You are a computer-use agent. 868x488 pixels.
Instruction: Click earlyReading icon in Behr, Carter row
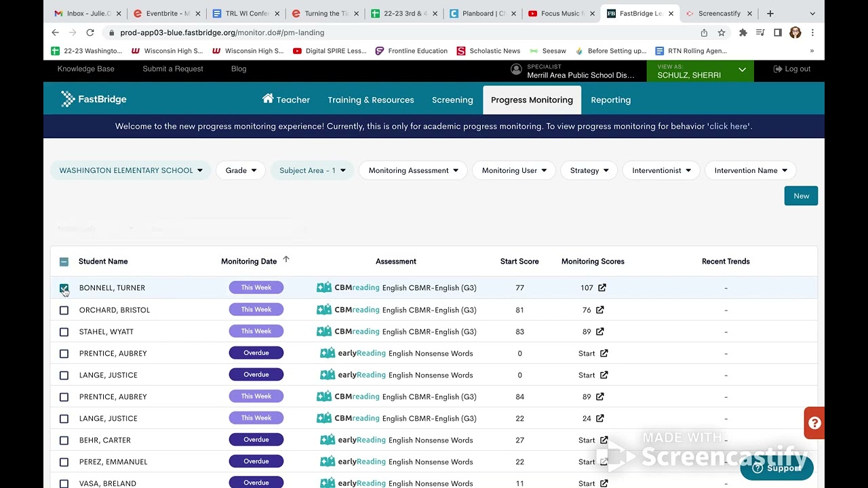[x=328, y=440]
